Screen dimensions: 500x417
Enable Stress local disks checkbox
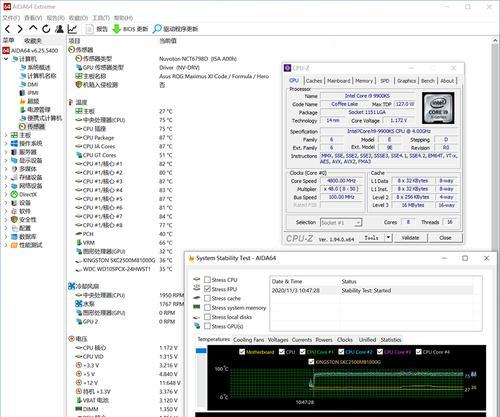click(207, 317)
